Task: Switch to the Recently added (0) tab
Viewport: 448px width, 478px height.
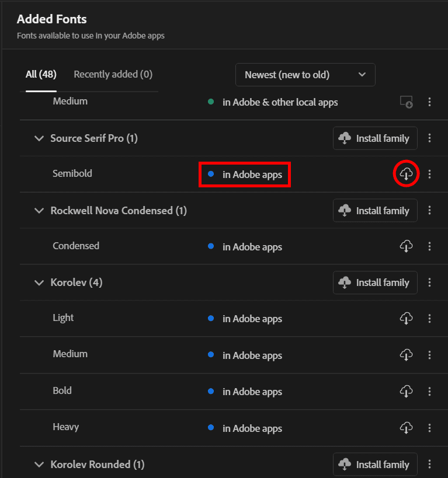Action: [113, 75]
